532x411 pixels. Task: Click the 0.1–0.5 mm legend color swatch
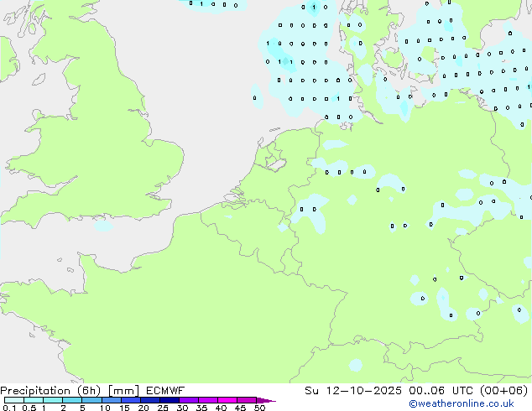(14, 400)
